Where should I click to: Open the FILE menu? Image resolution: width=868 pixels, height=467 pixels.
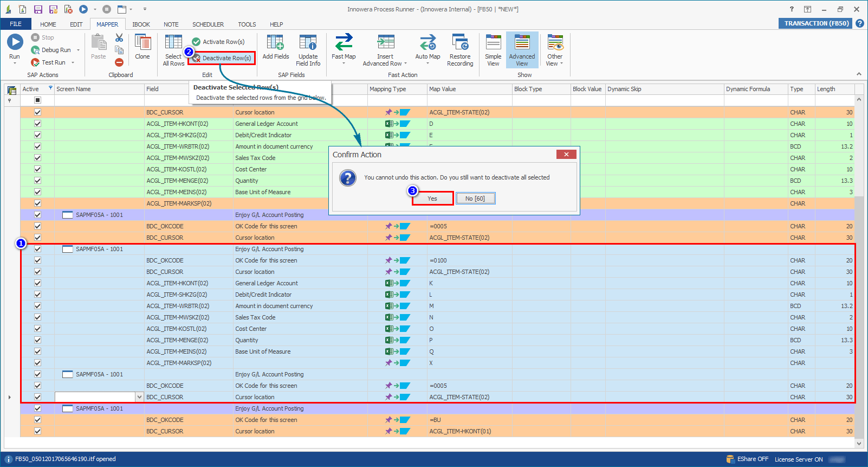pos(16,24)
